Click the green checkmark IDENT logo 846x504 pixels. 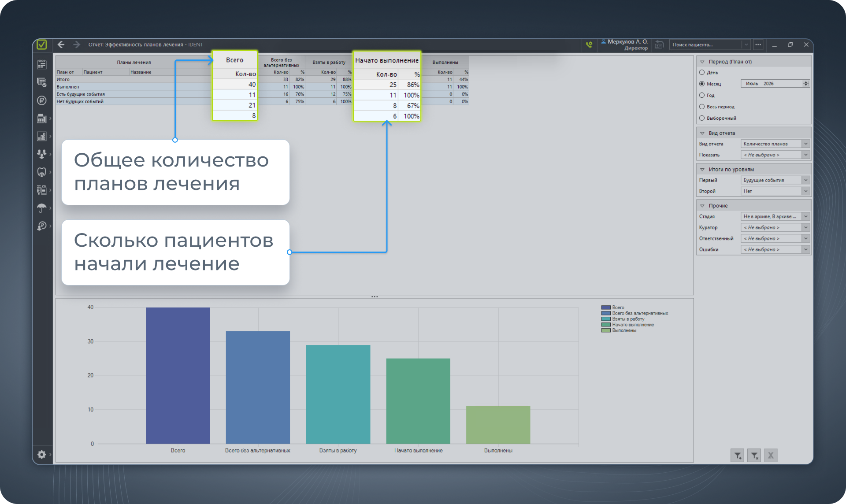point(42,44)
